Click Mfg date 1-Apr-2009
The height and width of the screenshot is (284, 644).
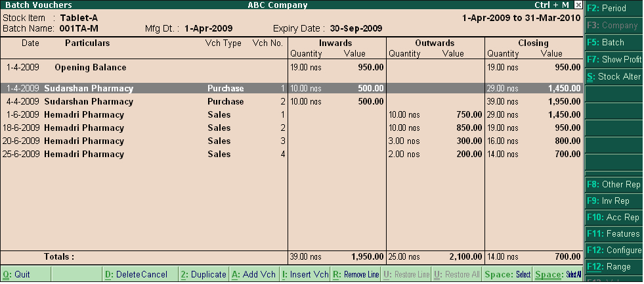coord(208,29)
